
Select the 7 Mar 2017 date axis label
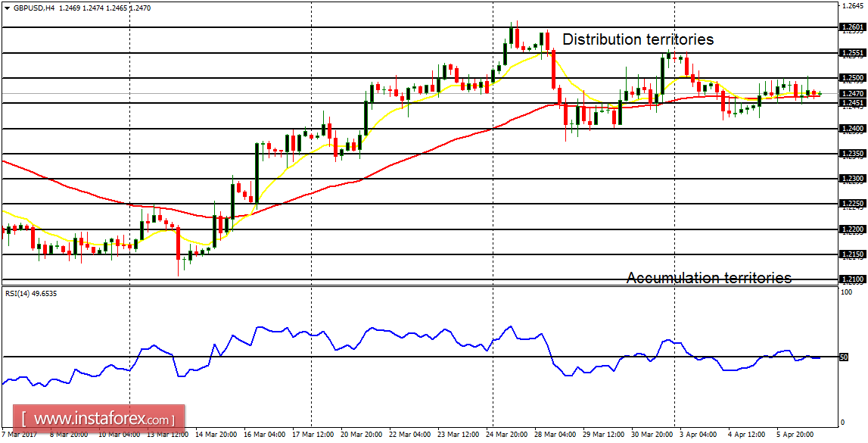pos(19,435)
